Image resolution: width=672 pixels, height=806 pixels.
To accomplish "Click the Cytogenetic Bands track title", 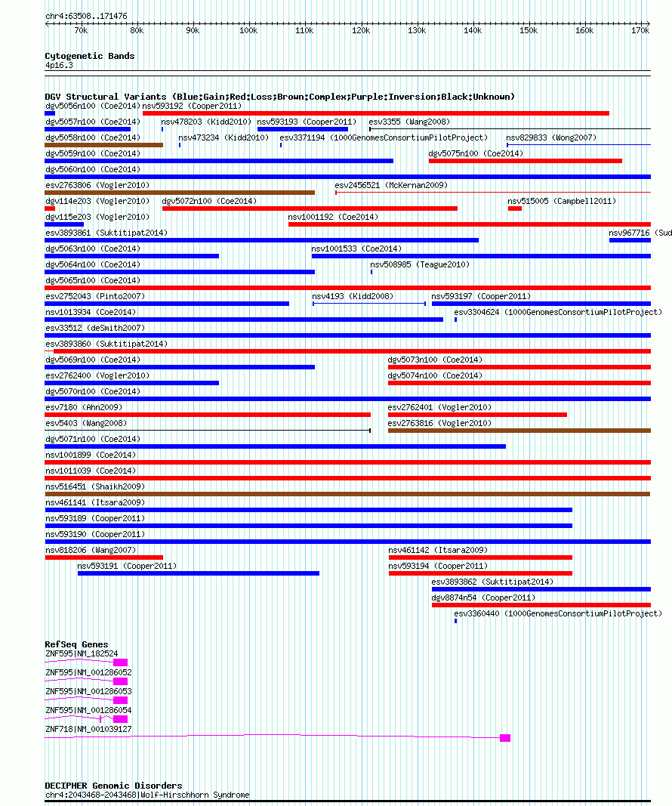I will [x=89, y=55].
